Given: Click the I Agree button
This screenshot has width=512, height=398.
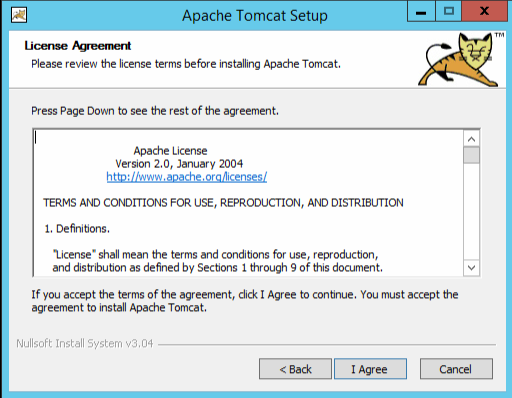Looking at the screenshot, I should (x=370, y=369).
